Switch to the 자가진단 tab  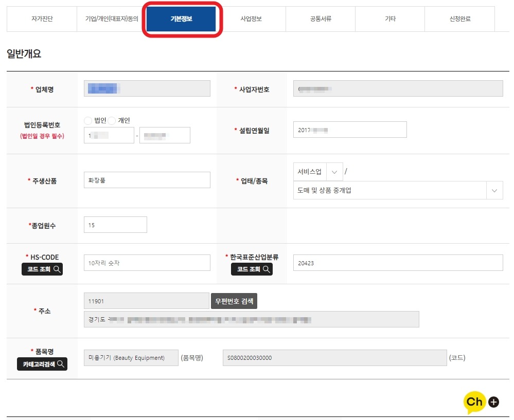[42, 19]
